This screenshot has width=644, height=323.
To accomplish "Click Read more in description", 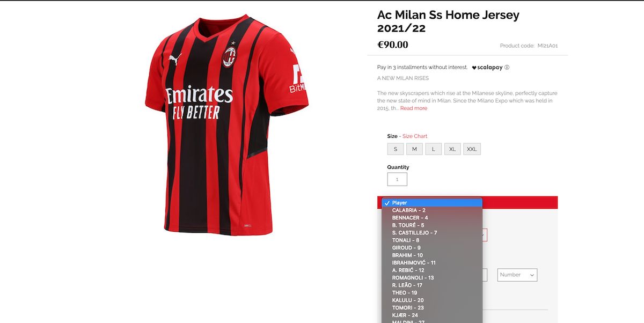I will (414, 108).
